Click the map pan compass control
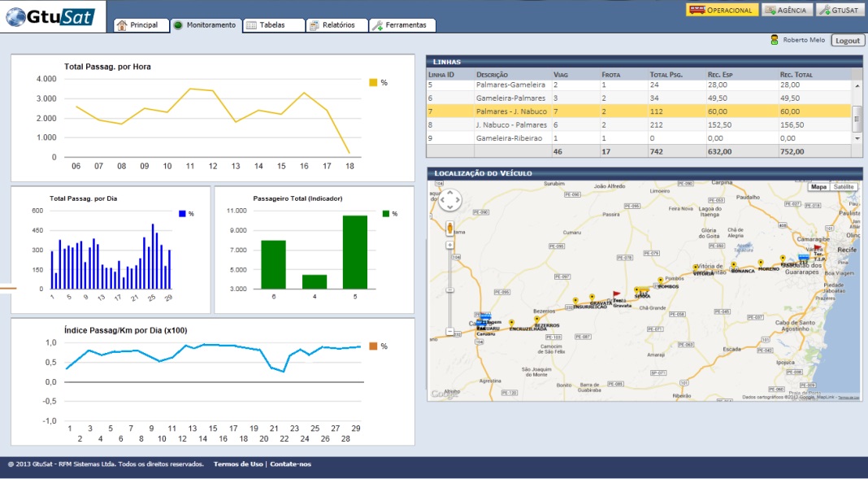This screenshot has width=868, height=479. 449,201
